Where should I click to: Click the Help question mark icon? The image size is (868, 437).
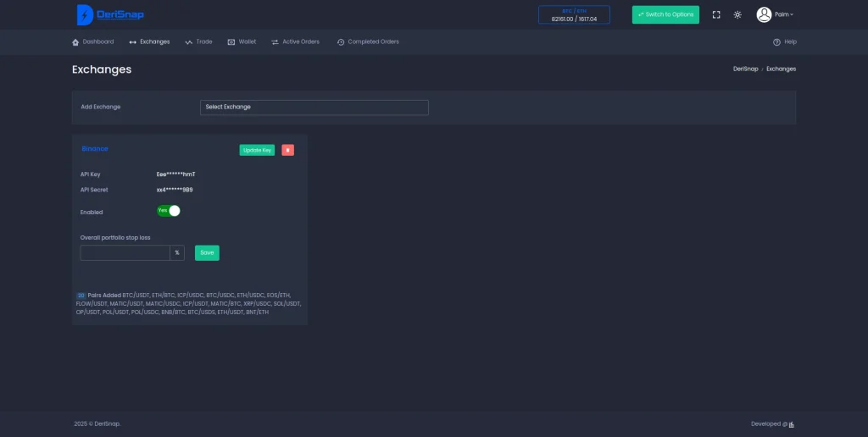click(776, 41)
